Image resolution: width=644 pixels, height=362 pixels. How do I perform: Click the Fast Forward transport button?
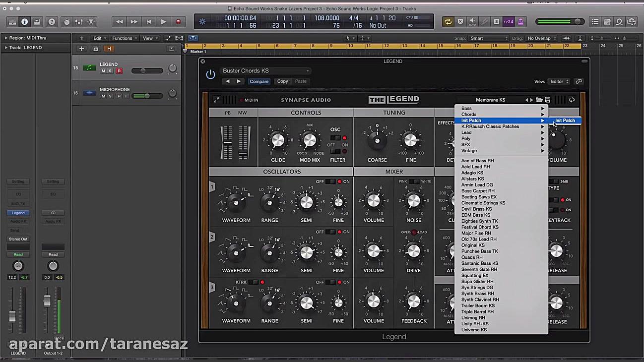(x=134, y=22)
